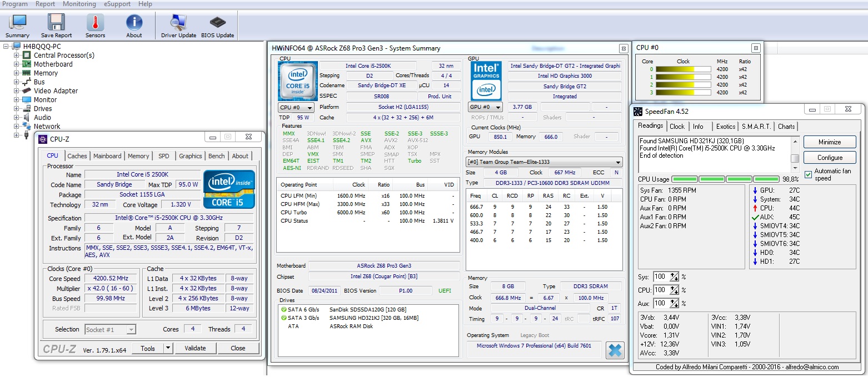Switch to SpeedFan S.M.A.R.T. tab
This screenshot has height=377, width=868.
click(x=756, y=126)
